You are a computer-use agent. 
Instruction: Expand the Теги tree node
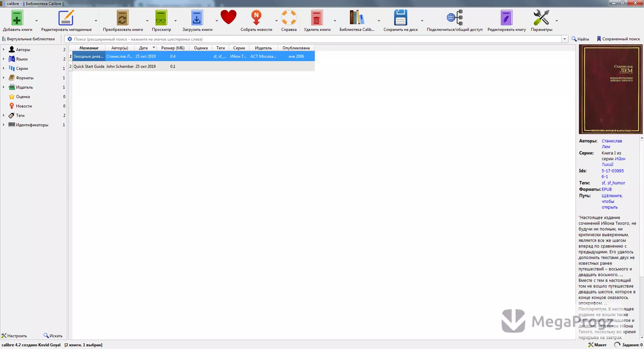(4, 115)
